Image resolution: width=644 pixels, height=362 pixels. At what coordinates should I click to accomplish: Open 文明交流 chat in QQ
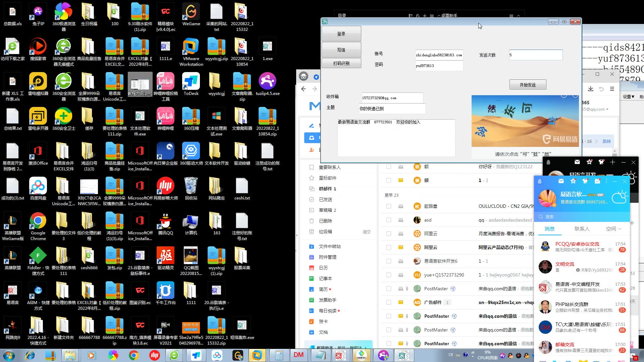(x=582, y=267)
